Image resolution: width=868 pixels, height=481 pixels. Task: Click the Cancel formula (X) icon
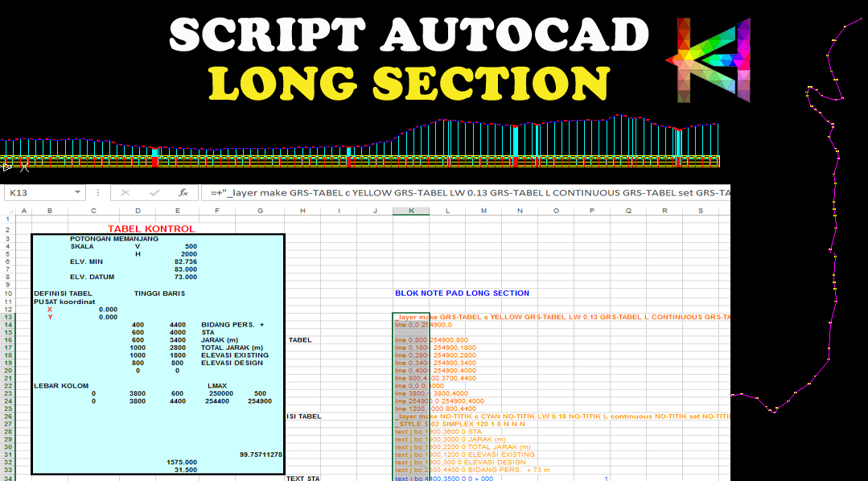[125, 193]
